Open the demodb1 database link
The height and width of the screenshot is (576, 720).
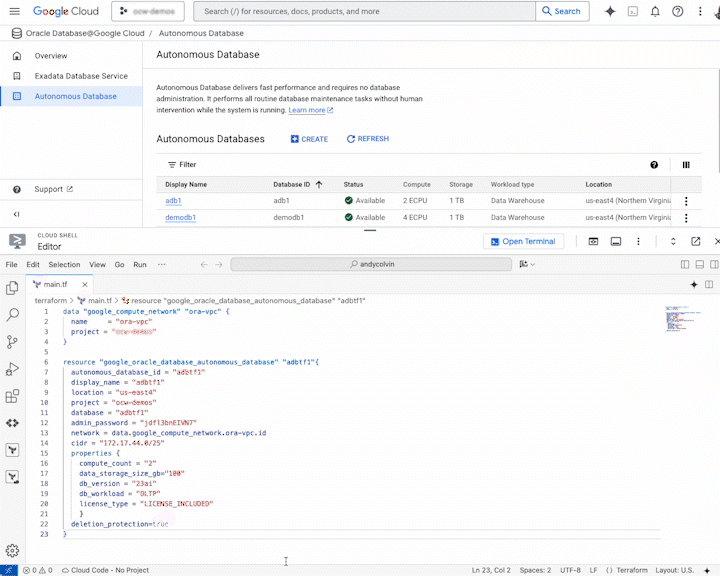[x=181, y=217]
